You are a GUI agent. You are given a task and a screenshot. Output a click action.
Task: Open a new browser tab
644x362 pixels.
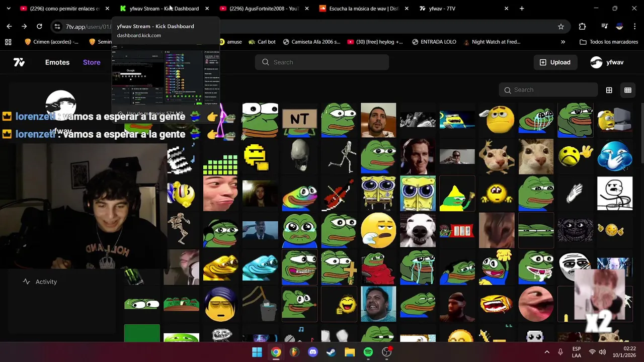(522, 9)
